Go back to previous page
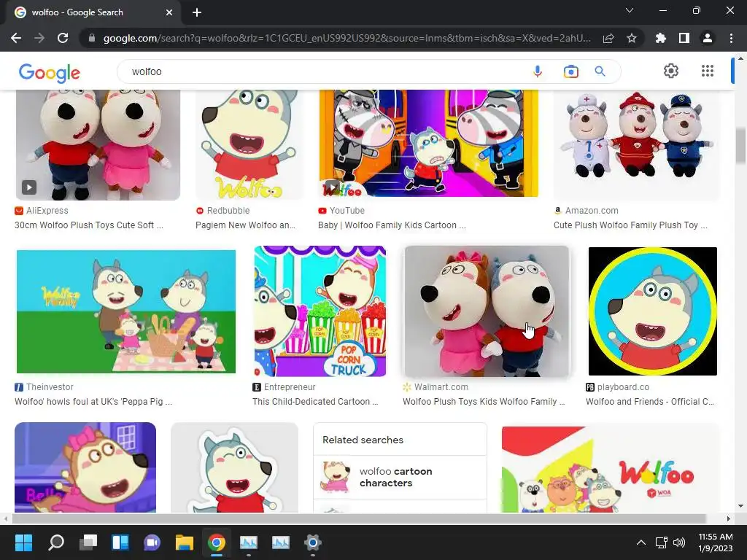This screenshot has width=747, height=560. click(16, 38)
